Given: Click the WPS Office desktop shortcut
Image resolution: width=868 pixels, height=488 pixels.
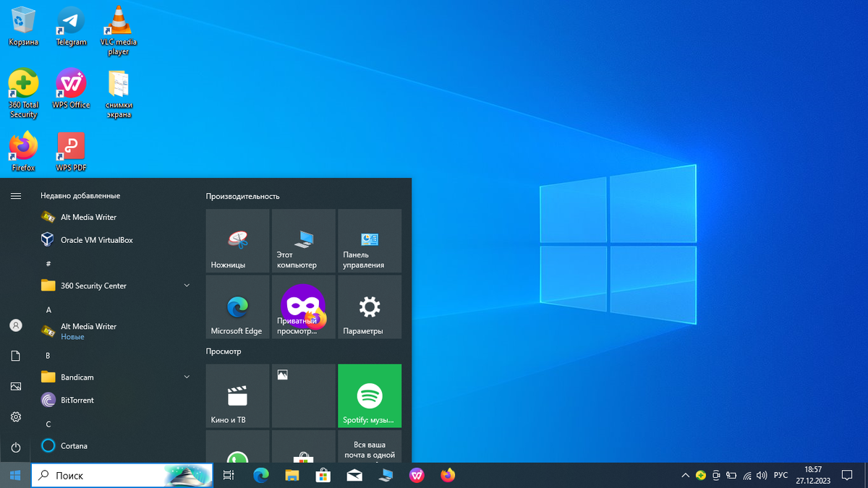Looking at the screenshot, I should (71, 89).
